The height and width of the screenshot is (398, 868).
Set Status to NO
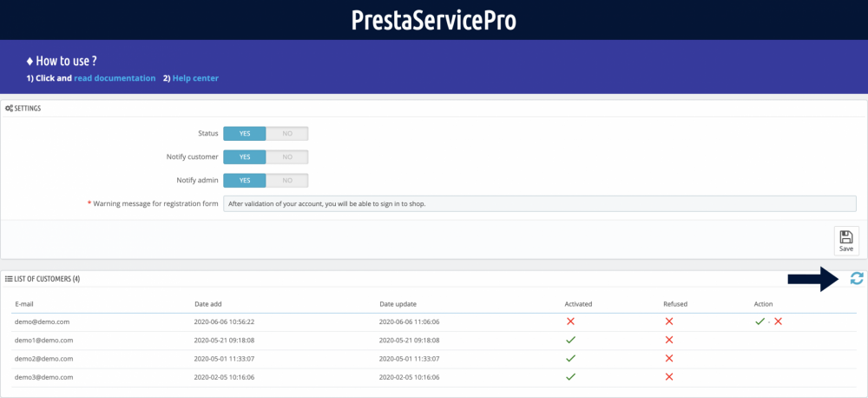(286, 134)
